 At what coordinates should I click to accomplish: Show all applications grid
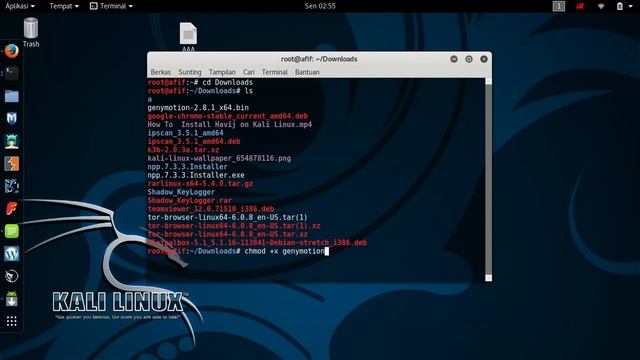point(11,321)
